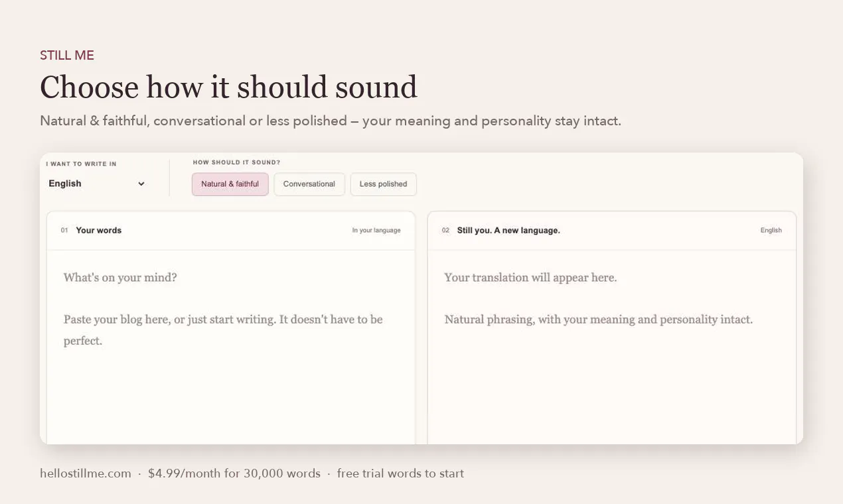Viewport: 843px width, 504px height.
Task: Click the English label in the output panel header
Action: pos(771,230)
